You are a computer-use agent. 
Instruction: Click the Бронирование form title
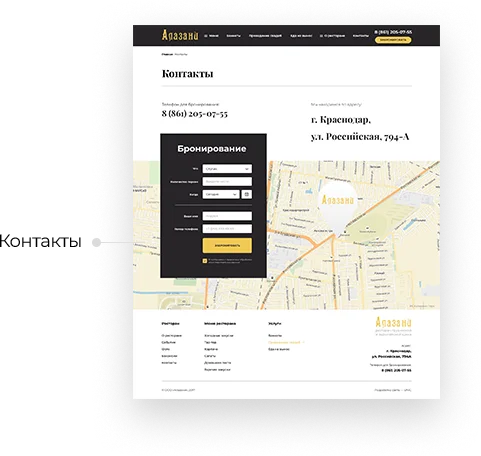click(212, 149)
